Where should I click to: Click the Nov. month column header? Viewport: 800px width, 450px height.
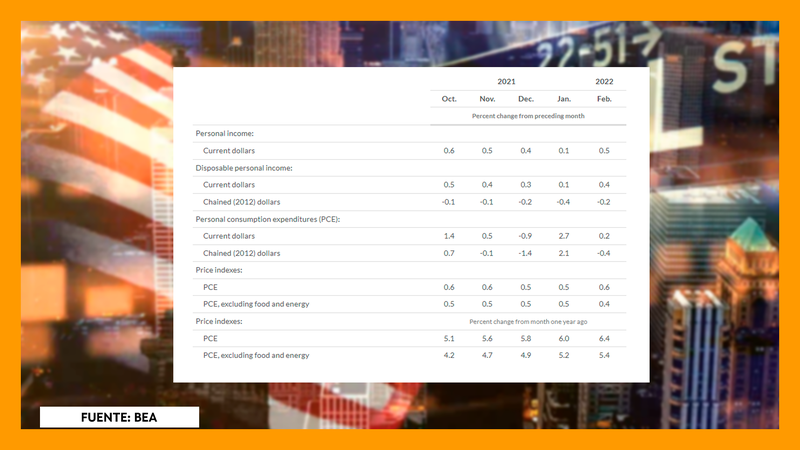point(487,98)
